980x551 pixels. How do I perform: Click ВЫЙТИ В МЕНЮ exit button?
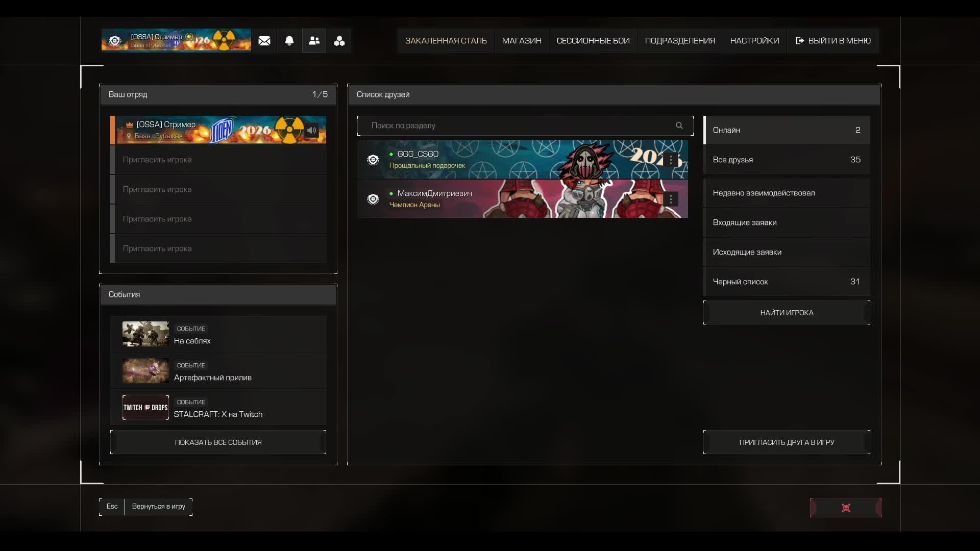(833, 41)
